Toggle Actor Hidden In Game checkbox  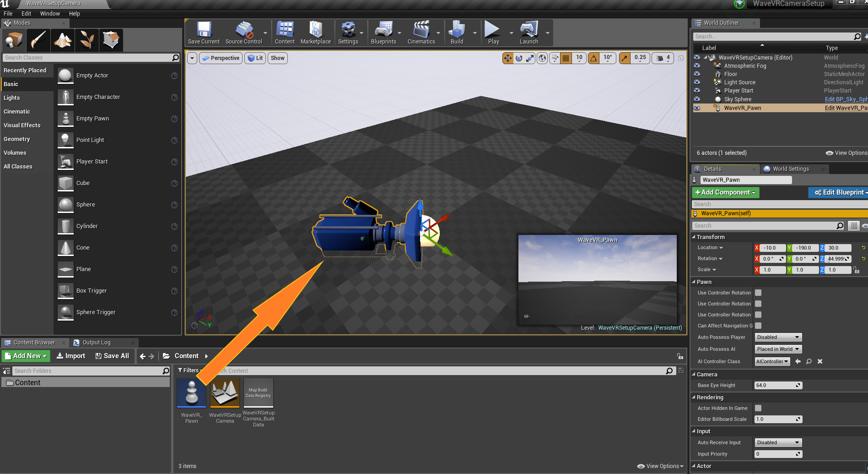(x=758, y=408)
